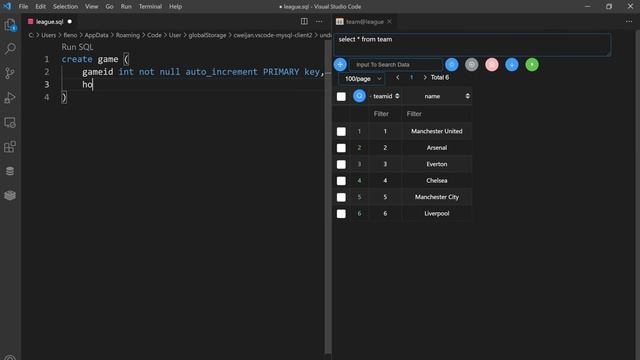Open the Edit menu

(40, 7)
